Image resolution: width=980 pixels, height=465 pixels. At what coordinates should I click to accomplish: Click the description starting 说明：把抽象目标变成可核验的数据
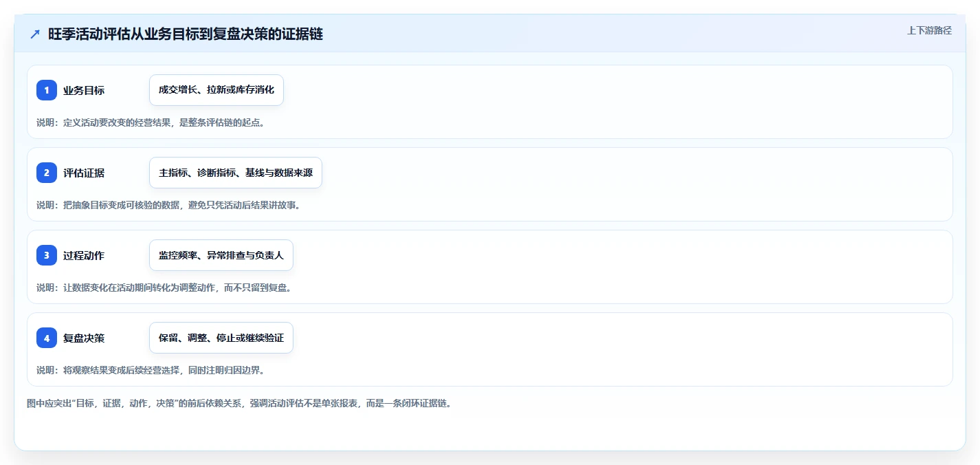168,205
